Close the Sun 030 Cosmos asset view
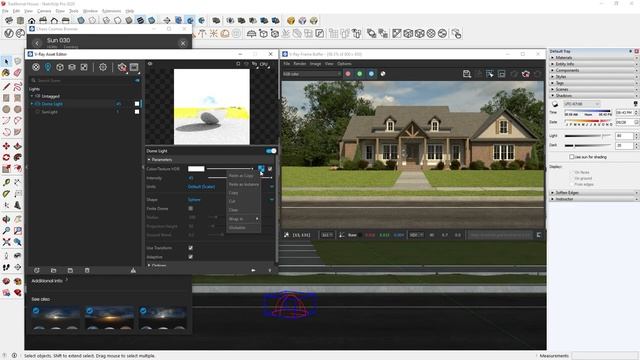This screenshot has width=640, height=360. coord(183,43)
